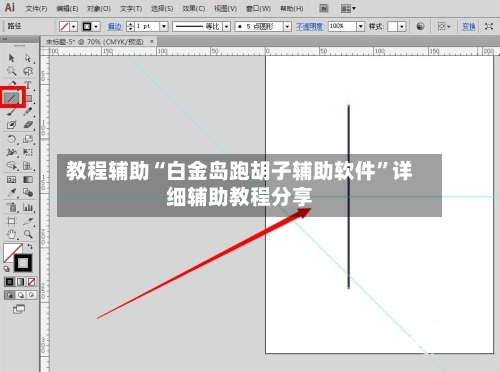Viewport: 500px width, 372px height.
Task: Click the 不透明度 opacity link
Action: [310, 26]
